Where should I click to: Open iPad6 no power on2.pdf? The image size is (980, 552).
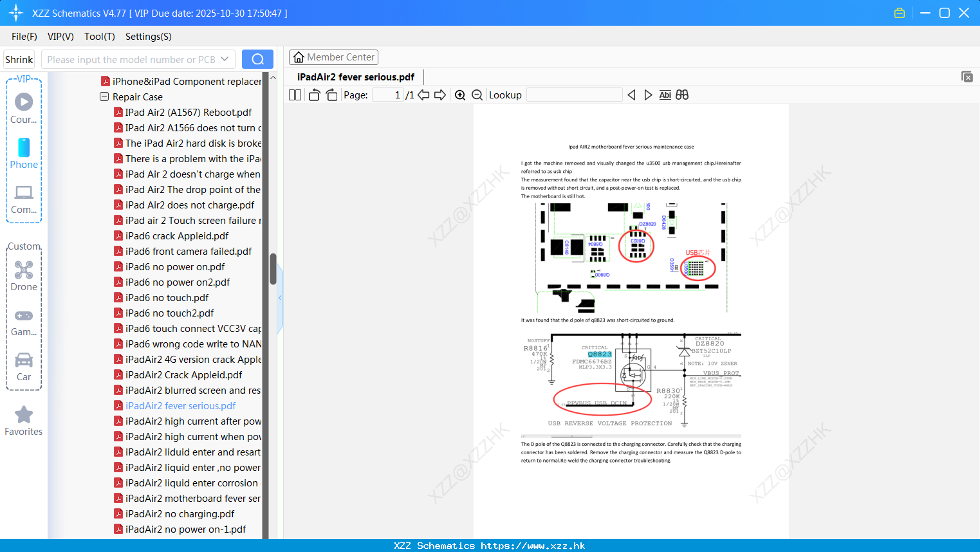pyautogui.click(x=178, y=282)
